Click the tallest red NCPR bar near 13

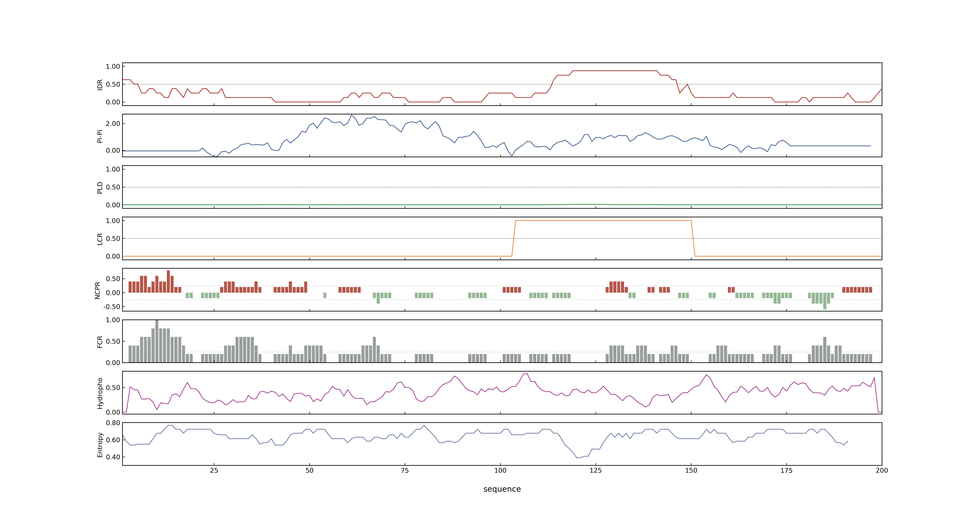(168, 281)
